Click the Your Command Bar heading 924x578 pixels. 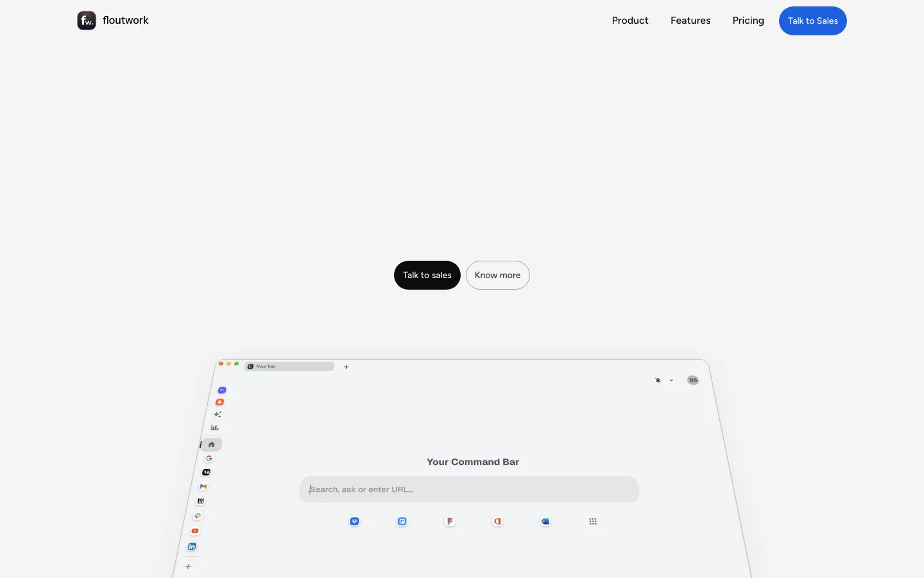[473, 462]
